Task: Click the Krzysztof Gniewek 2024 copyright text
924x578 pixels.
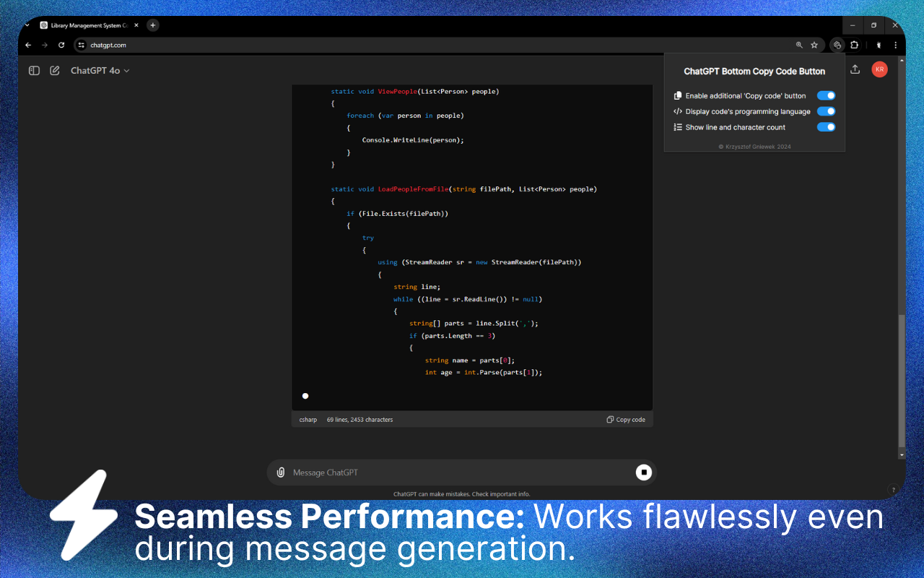Action: coord(754,147)
